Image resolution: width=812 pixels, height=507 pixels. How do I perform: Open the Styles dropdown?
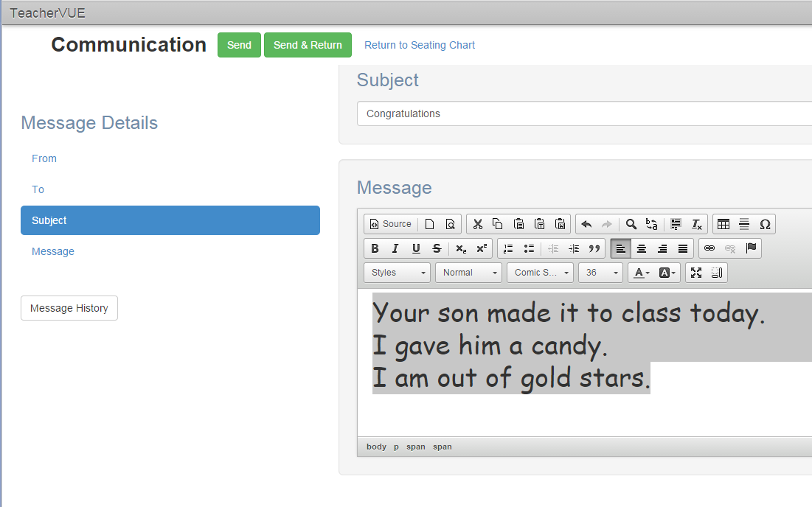coord(398,273)
